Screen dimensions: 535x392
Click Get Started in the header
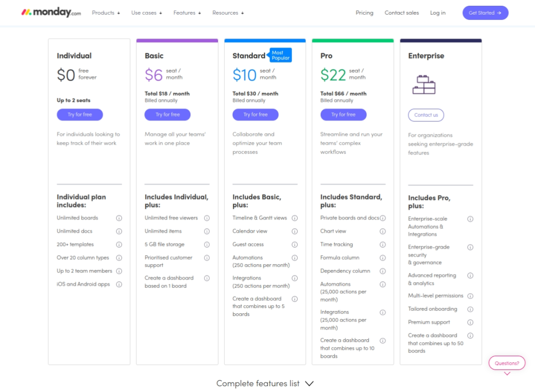pyautogui.click(x=485, y=13)
